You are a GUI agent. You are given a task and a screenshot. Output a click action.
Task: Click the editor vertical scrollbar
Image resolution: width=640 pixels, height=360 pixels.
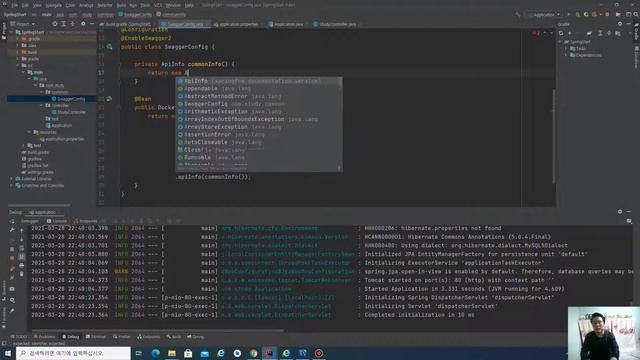(x=553, y=137)
